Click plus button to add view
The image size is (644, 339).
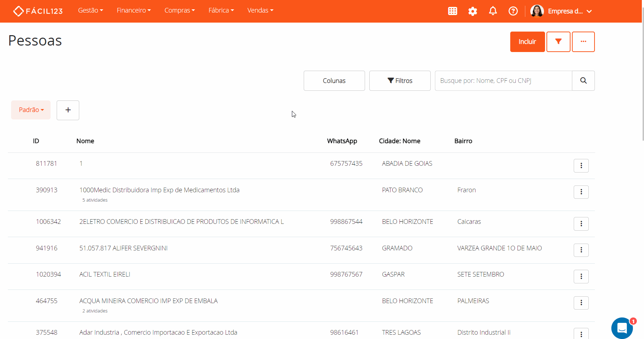(68, 110)
